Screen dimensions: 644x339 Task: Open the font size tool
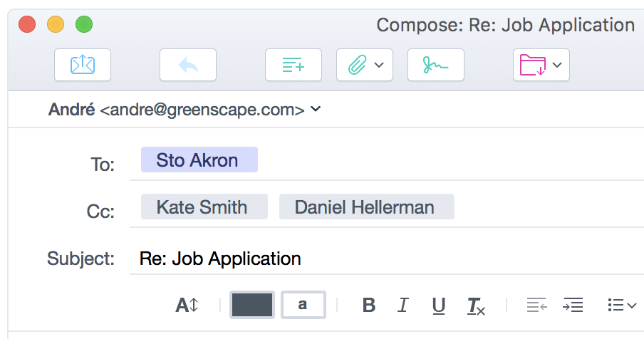click(187, 306)
